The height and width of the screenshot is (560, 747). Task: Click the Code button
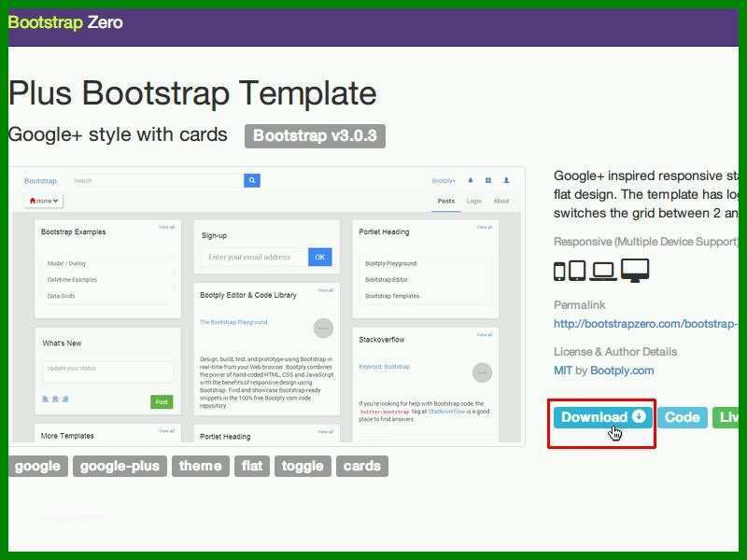(683, 417)
